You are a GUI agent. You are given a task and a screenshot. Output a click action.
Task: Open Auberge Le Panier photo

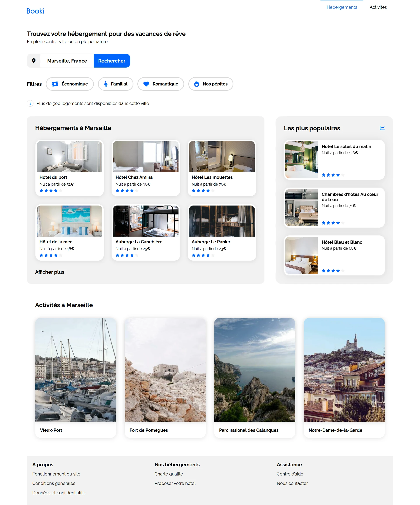(x=222, y=221)
